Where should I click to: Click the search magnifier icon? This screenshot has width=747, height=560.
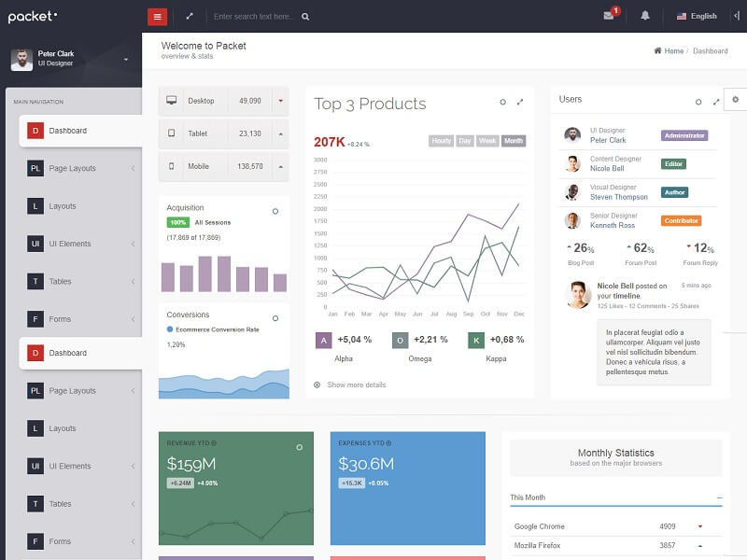(305, 17)
